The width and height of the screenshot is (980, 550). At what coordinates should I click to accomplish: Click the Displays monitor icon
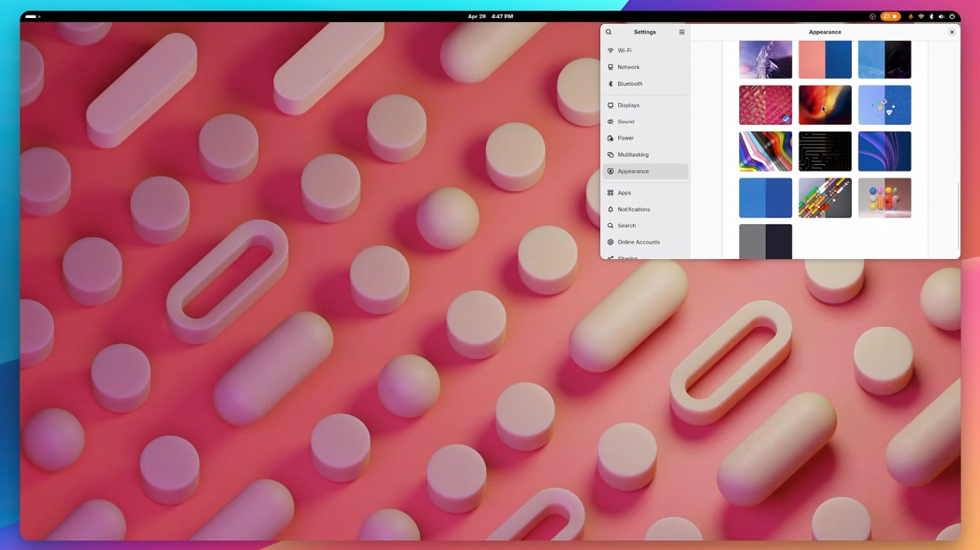click(x=611, y=105)
